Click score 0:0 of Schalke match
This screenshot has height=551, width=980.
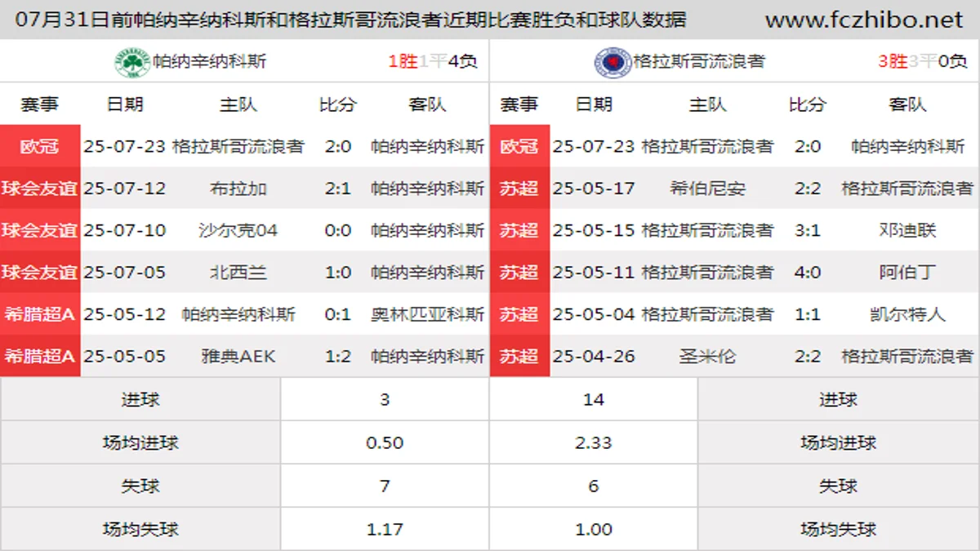(338, 230)
